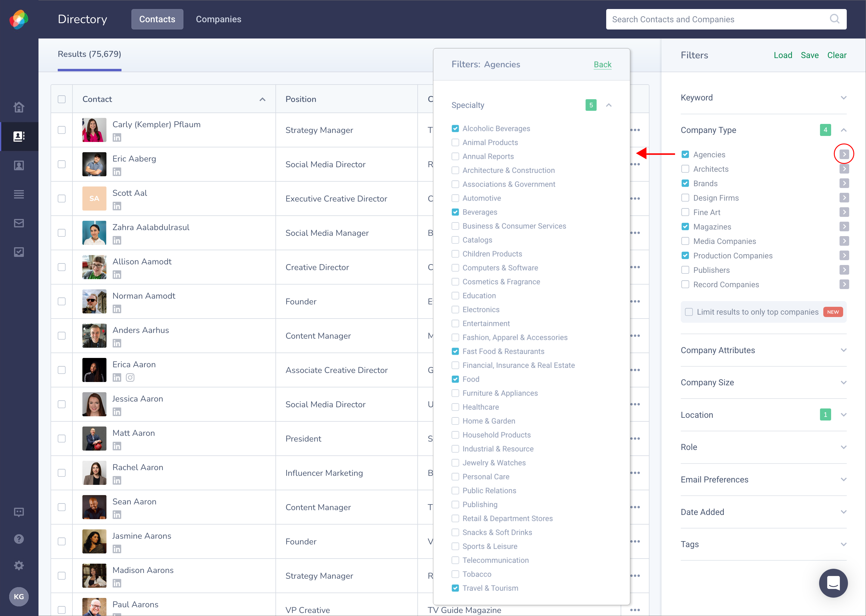This screenshot has width=866, height=616.
Task: Expand the Location filter
Action: (x=843, y=414)
